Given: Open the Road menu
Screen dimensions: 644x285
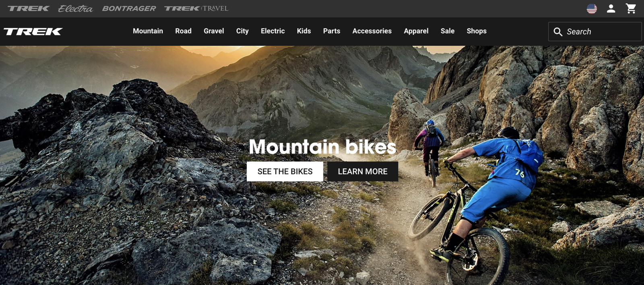Looking at the screenshot, I should pos(183,31).
